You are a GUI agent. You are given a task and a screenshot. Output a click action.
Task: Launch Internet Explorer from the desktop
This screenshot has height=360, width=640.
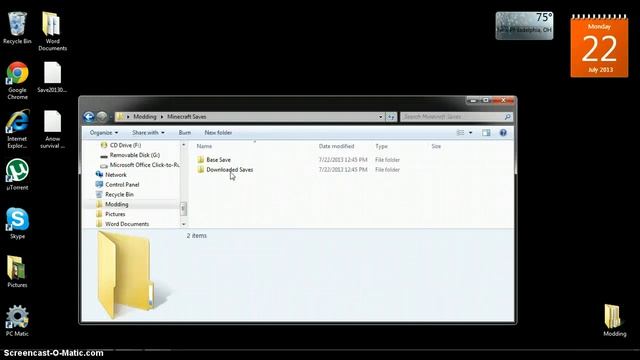tap(17, 129)
